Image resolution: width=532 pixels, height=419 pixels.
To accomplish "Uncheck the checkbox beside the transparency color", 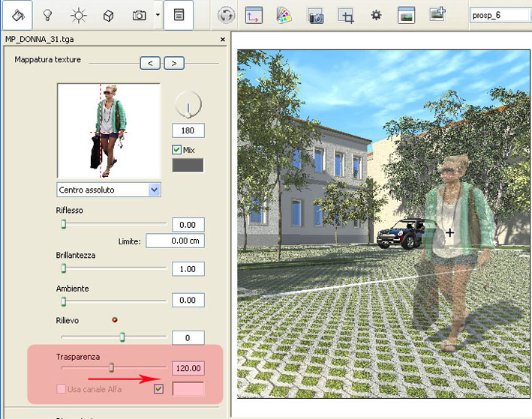I will click(x=158, y=388).
